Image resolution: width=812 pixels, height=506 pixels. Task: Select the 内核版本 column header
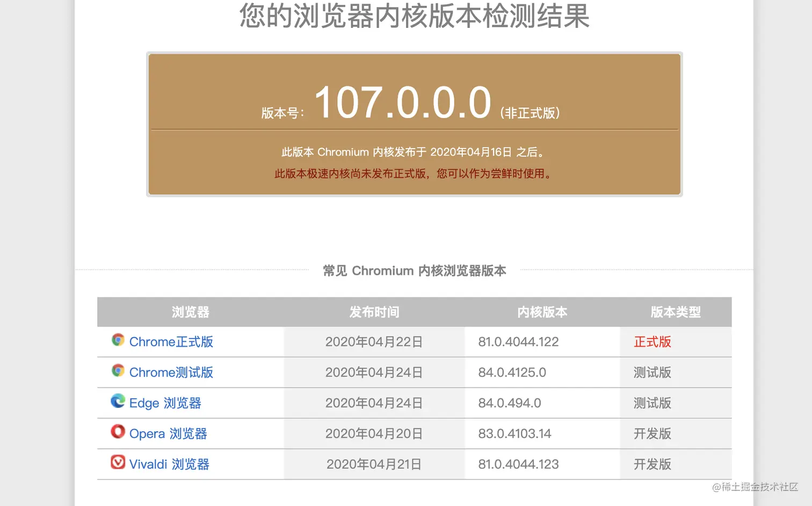click(542, 312)
